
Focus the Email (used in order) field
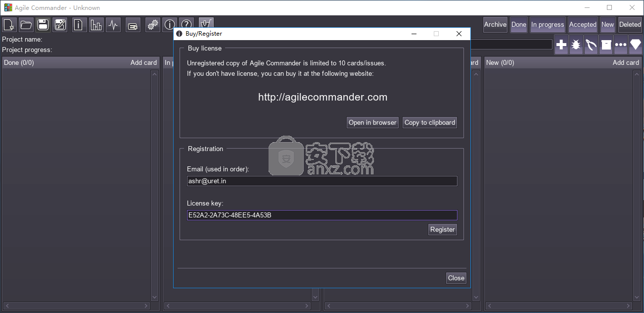click(x=322, y=181)
